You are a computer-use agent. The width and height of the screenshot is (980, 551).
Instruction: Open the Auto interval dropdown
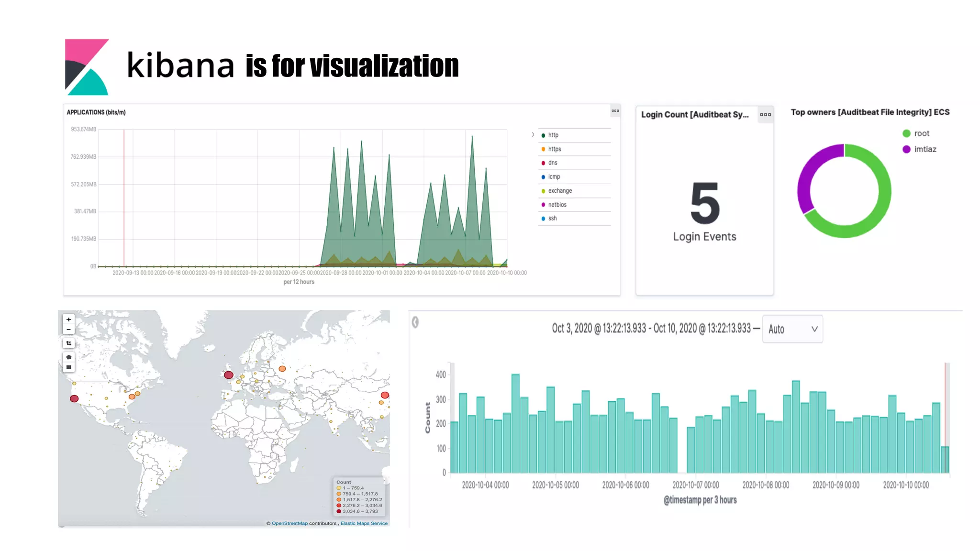pos(792,329)
